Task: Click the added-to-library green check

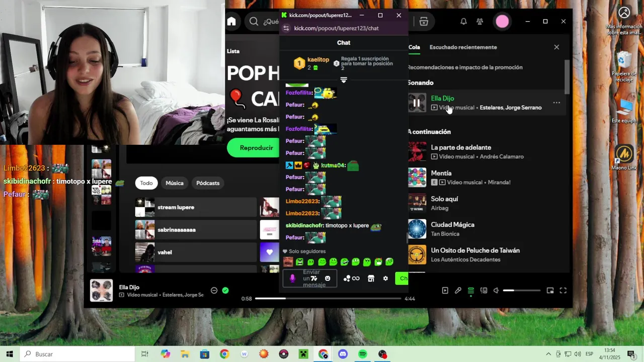Action: click(x=225, y=290)
